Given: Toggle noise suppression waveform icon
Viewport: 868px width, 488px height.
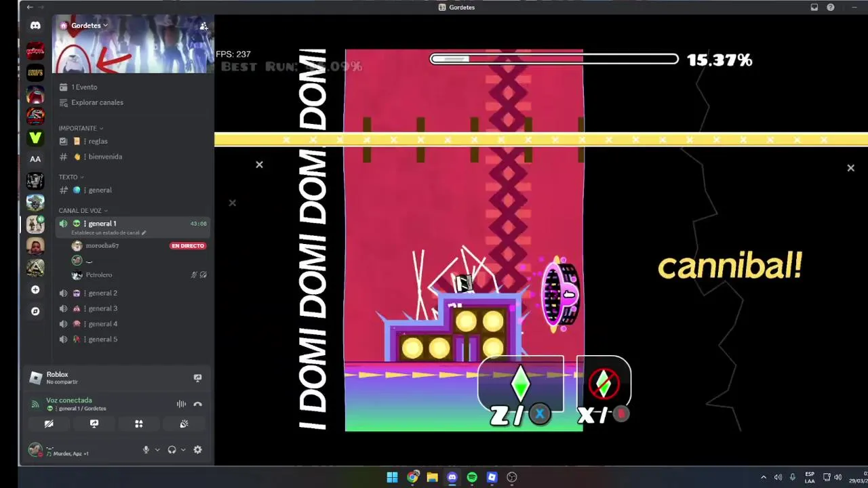Looking at the screenshot, I should 181,404.
